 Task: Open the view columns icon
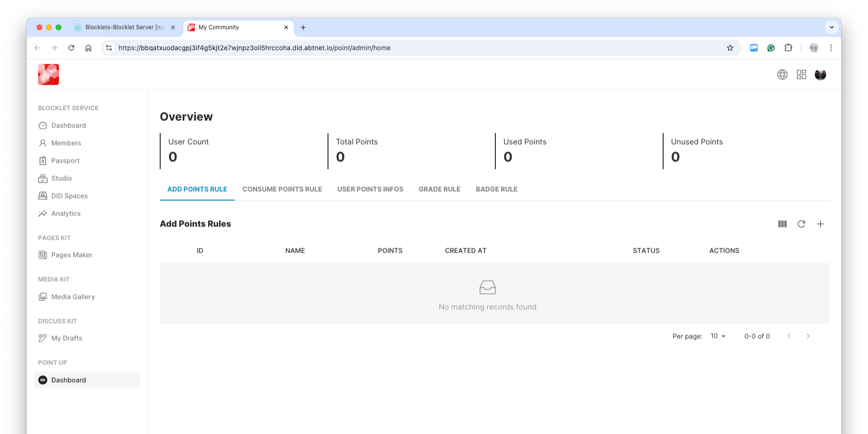tap(782, 224)
